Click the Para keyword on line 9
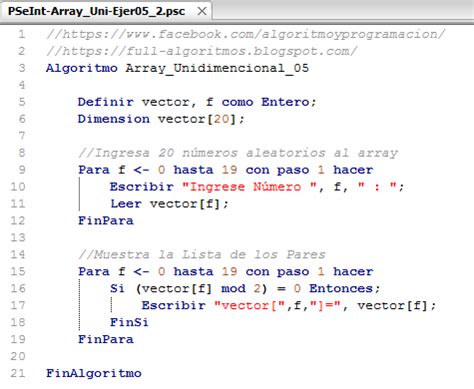The height and width of the screenshot is (389, 474). coord(94,170)
